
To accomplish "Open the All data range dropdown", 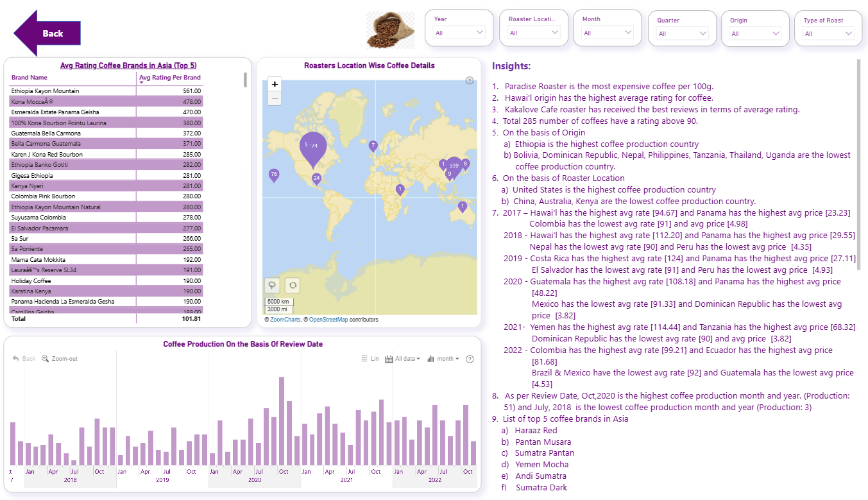I will coord(402,359).
